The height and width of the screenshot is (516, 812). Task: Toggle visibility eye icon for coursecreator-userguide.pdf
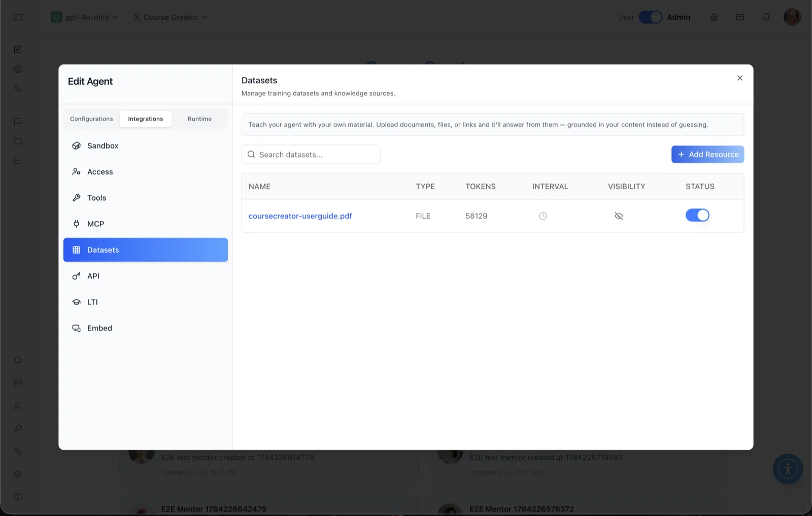[619, 216]
